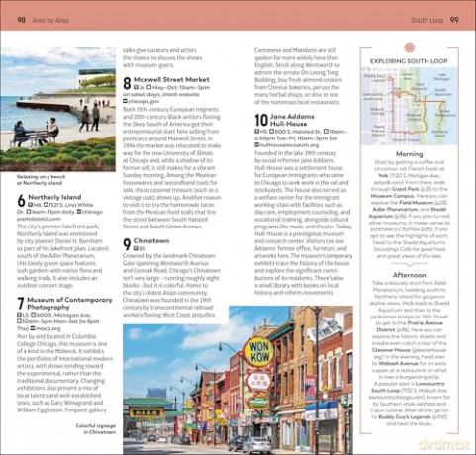Click page number 98

tap(21, 20)
